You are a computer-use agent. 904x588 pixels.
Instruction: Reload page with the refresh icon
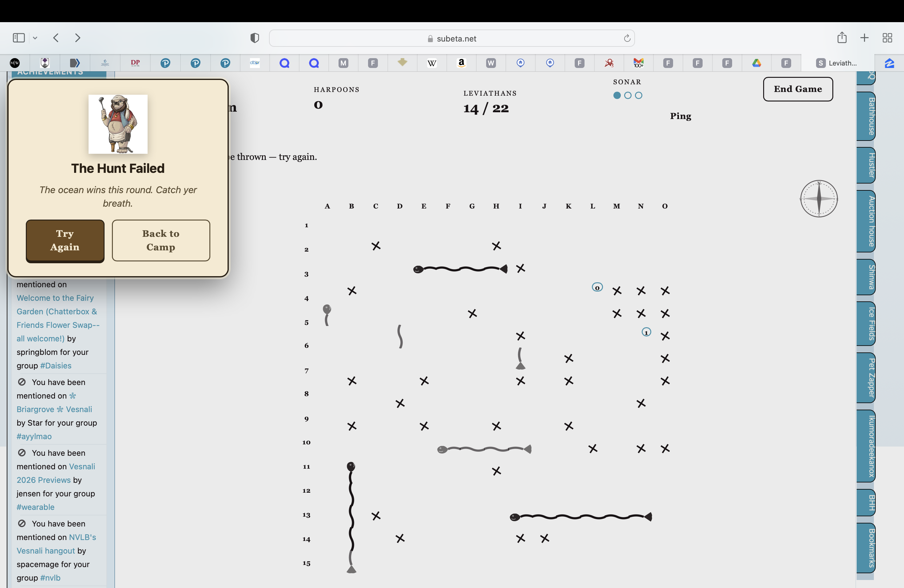tap(627, 38)
